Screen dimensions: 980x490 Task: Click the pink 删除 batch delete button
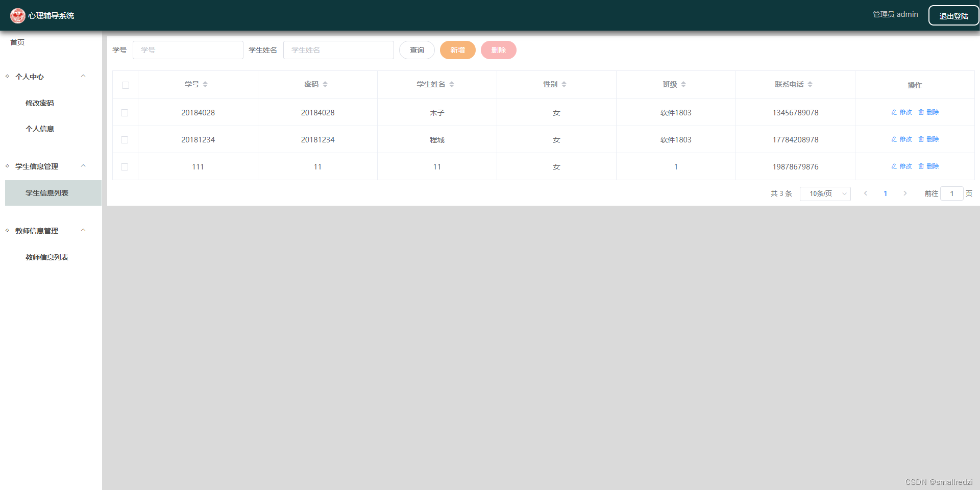(499, 50)
